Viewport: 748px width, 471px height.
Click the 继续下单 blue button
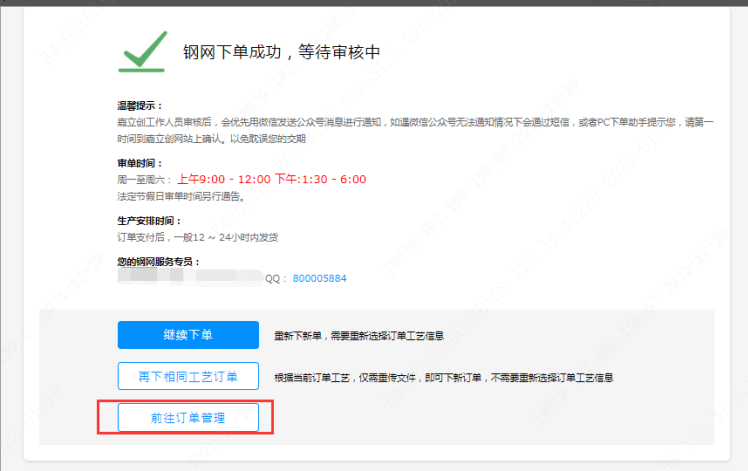pyautogui.click(x=188, y=335)
